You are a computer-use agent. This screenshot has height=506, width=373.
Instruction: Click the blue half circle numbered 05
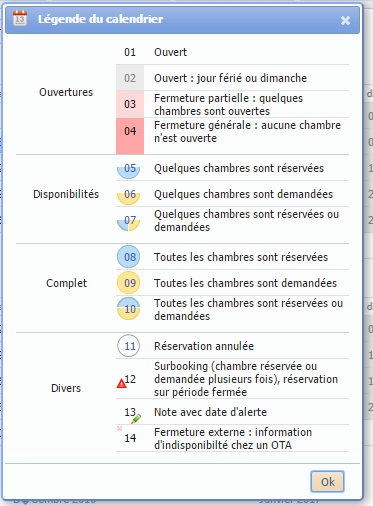128,170
